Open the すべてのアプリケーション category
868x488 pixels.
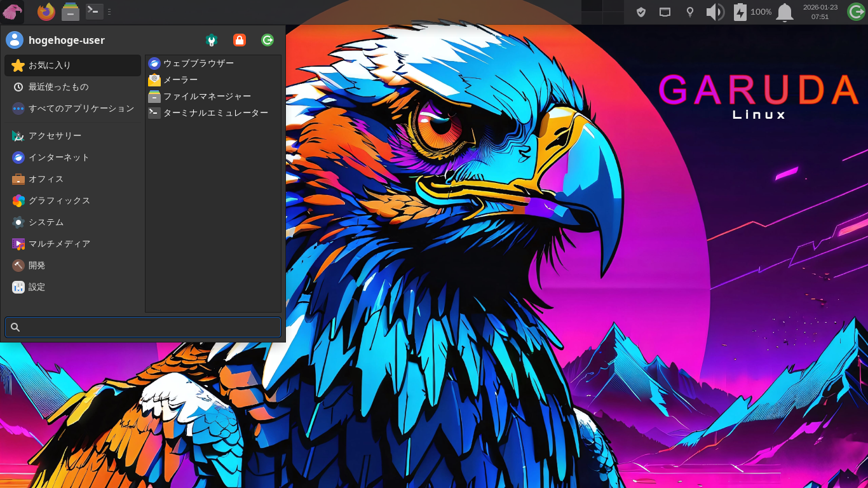pyautogui.click(x=72, y=109)
